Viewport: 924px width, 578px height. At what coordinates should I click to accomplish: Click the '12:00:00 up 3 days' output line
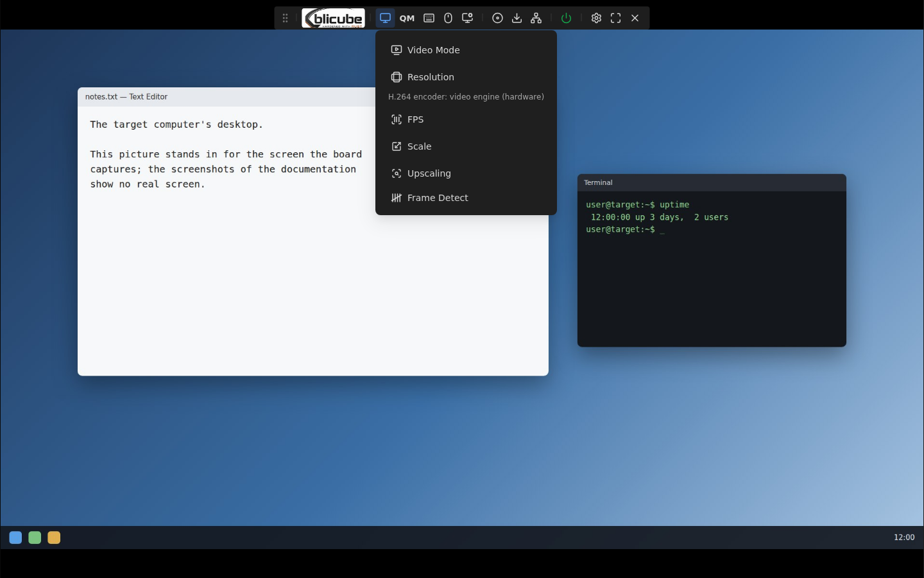tap(659, 217)
